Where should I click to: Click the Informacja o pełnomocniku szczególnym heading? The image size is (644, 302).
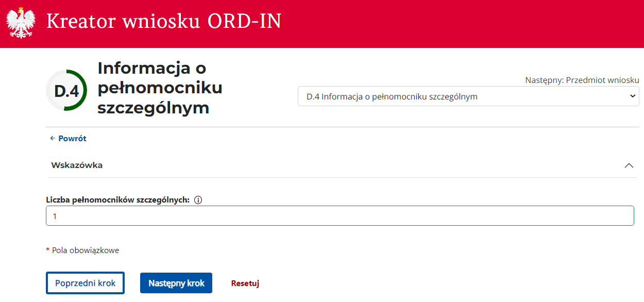[160, 88]
